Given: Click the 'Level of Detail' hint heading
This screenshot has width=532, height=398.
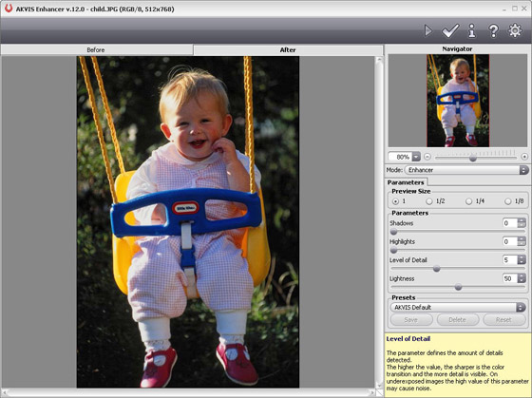Looking at the screenshot, I should (x=408, y=338).
